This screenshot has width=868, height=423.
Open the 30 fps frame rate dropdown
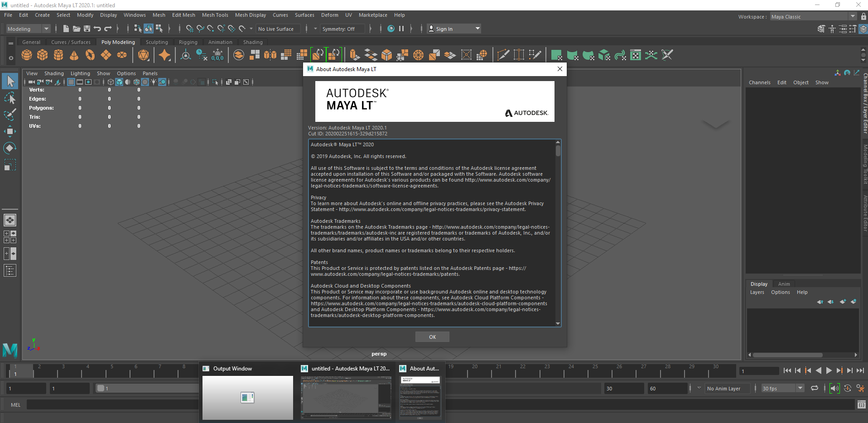[x=782, y=388]
